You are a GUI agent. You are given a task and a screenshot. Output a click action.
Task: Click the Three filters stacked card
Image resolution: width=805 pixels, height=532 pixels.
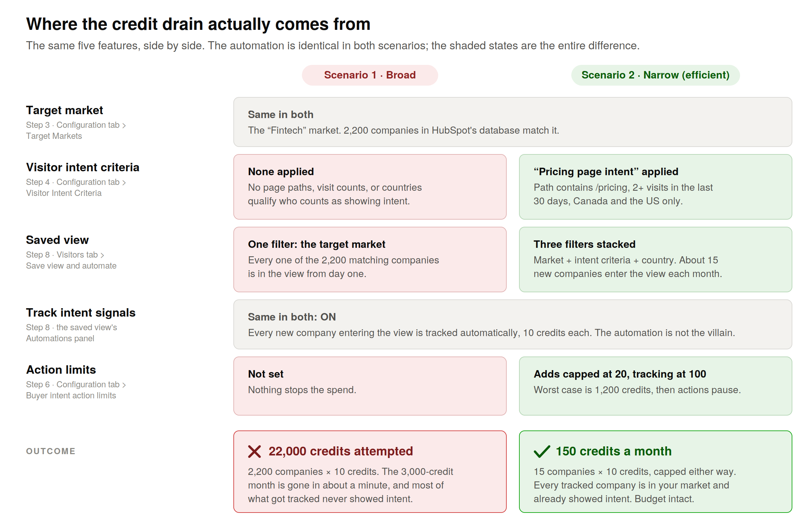655,260
